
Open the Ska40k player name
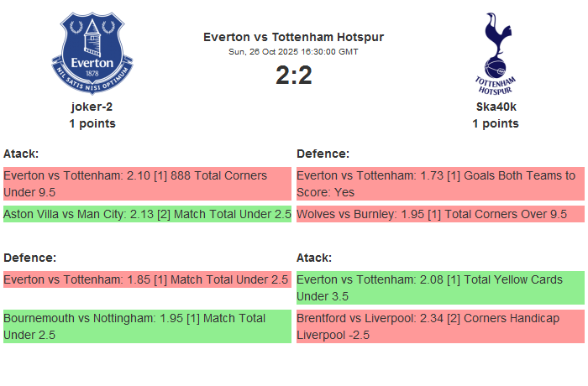[496, 107]
